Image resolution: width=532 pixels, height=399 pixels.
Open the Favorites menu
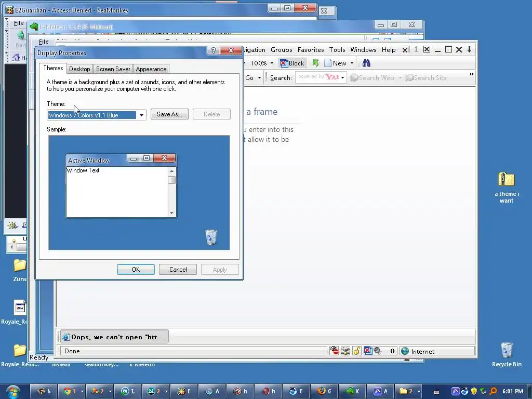coord(311,49)
